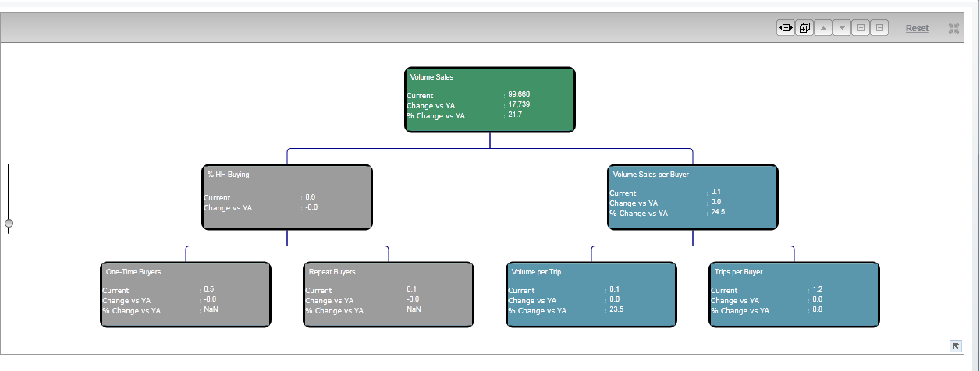Click the NaN value in One-Time Buyers
Screen dimensions: 980x371
pyautogui.click(x=211, y=309)
